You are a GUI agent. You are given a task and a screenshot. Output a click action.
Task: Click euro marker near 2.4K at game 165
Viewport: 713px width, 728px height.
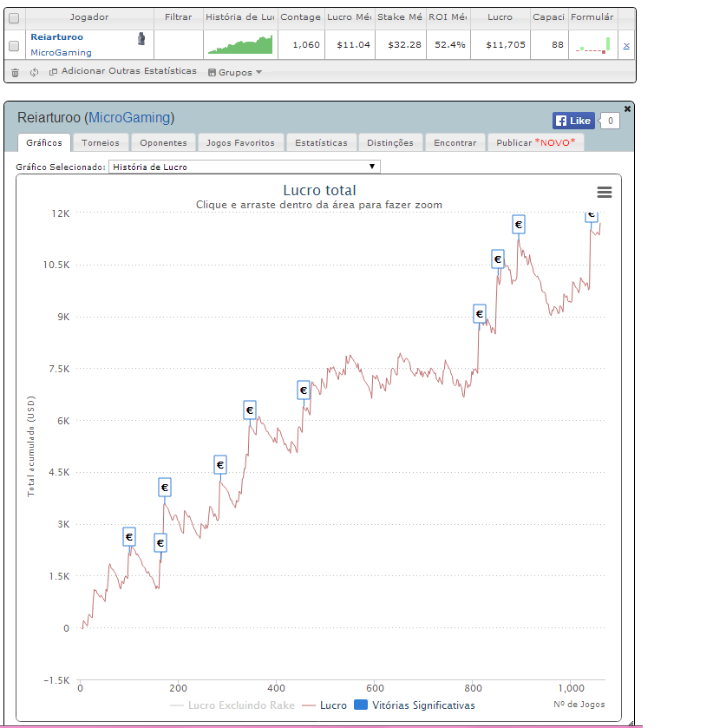click(160, 543)
